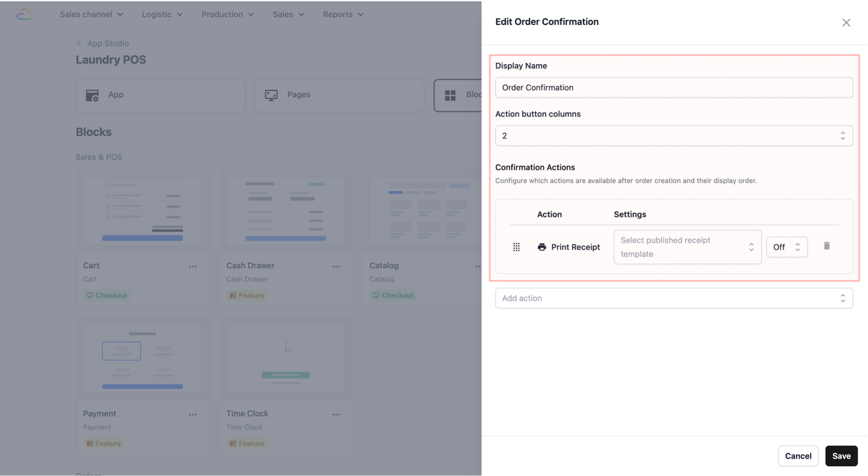Click the cloud logo icon
Screen dimensions: 868x476
tap(24, 14)
